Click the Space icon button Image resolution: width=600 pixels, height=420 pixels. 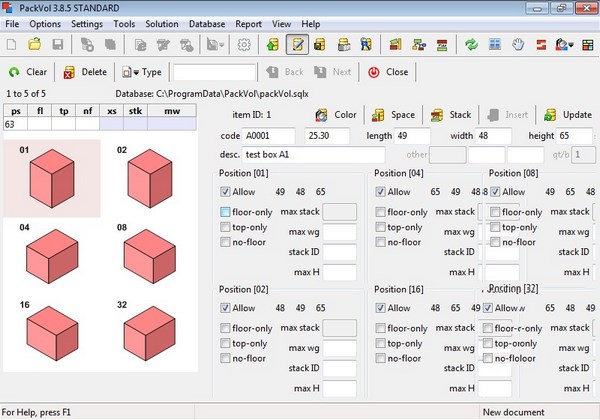[392, 115]
